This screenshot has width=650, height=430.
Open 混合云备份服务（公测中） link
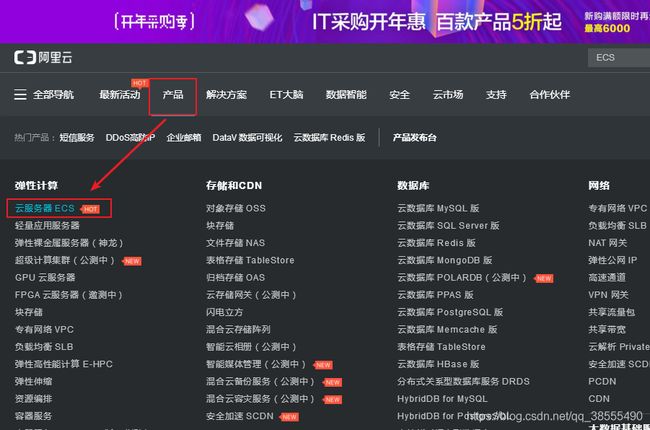click(x=261, y=381)
